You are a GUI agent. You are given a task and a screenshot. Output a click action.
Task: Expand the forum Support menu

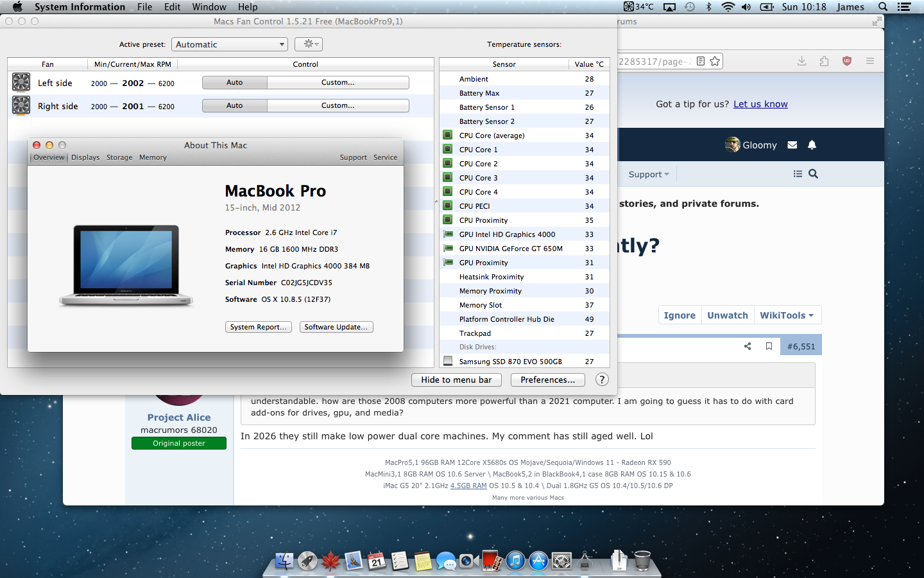(649, 174)
